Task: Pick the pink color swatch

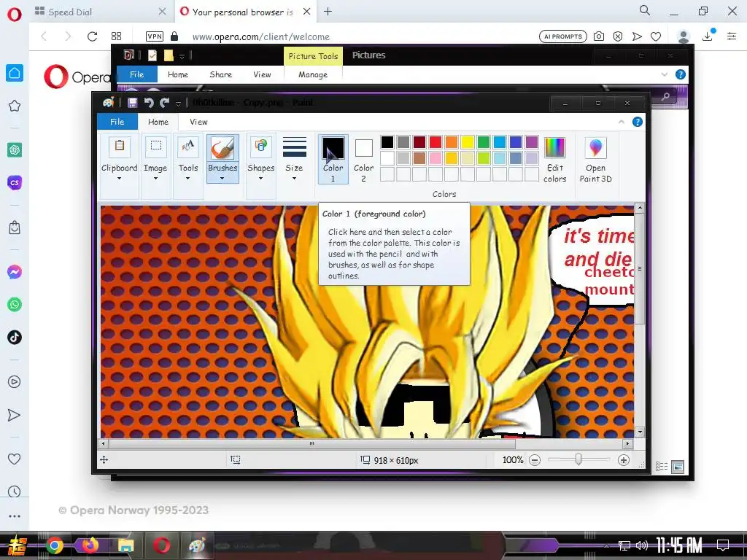Action: click(436, 158)
